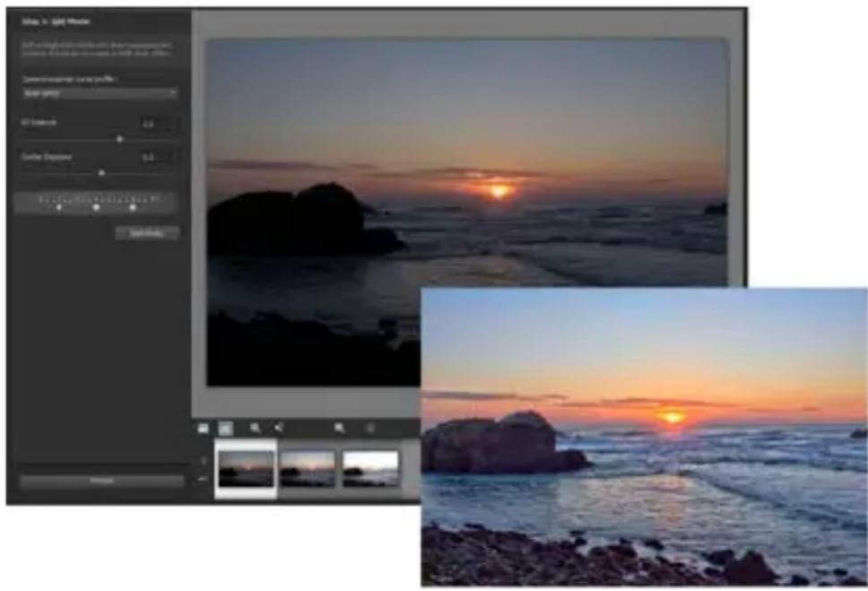
Task: Click the plus icon beside the thumbnail strip
Action: [x=203, y=458]
